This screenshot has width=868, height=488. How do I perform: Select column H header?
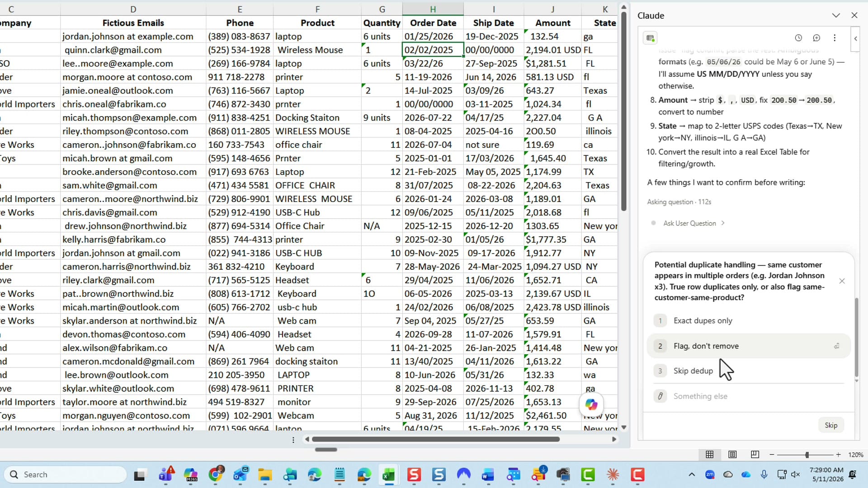point(433,9)
